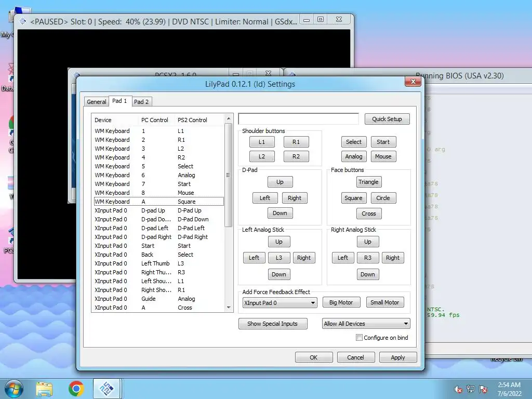Image resolution: width=532 pixels, height=399 pixels.
Task: Open the network tray icon
Action: [x=471, y=389]
